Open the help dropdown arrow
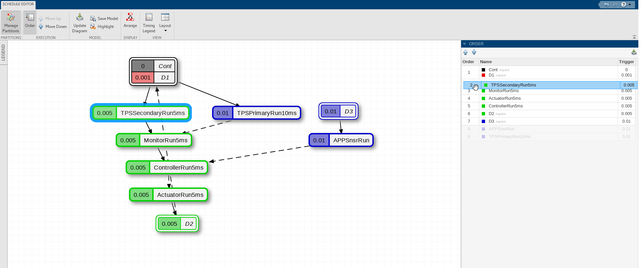Screen dimensions: 644x268 coord(630,5)
